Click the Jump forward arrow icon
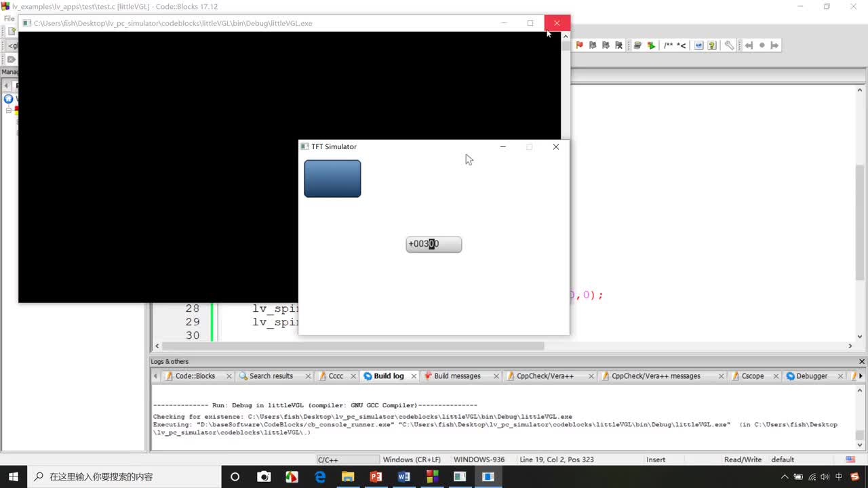This screenshot has width=868, height=488. (774, 45)
